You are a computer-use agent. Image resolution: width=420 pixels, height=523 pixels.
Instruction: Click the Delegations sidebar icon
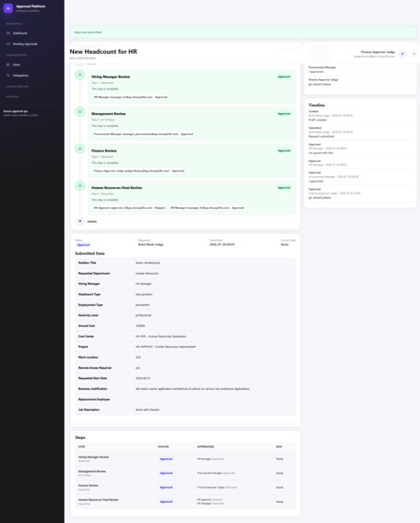[x=8, y=75]
